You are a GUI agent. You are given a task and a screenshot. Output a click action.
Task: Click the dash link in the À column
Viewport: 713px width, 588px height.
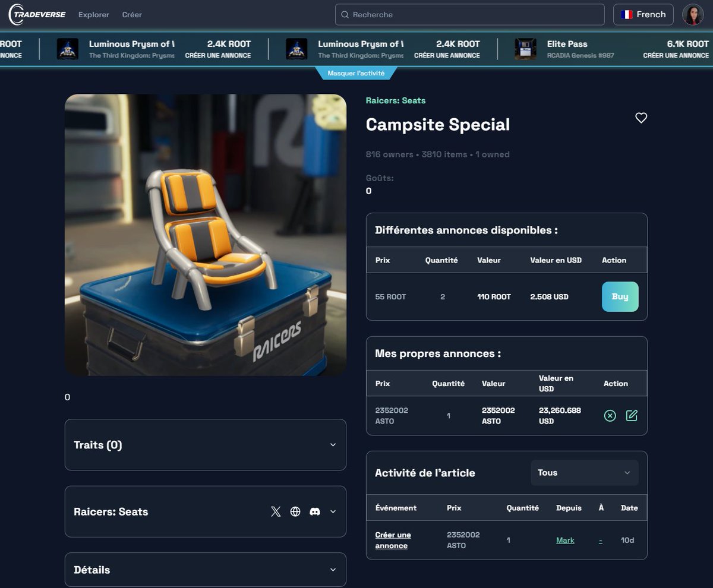click(601, 540)
